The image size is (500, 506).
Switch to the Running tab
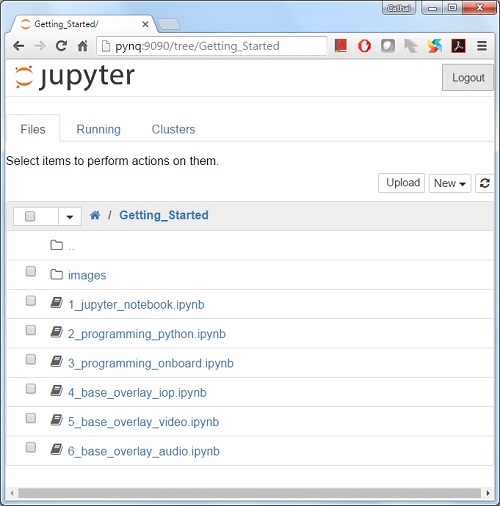coord(98,129)
